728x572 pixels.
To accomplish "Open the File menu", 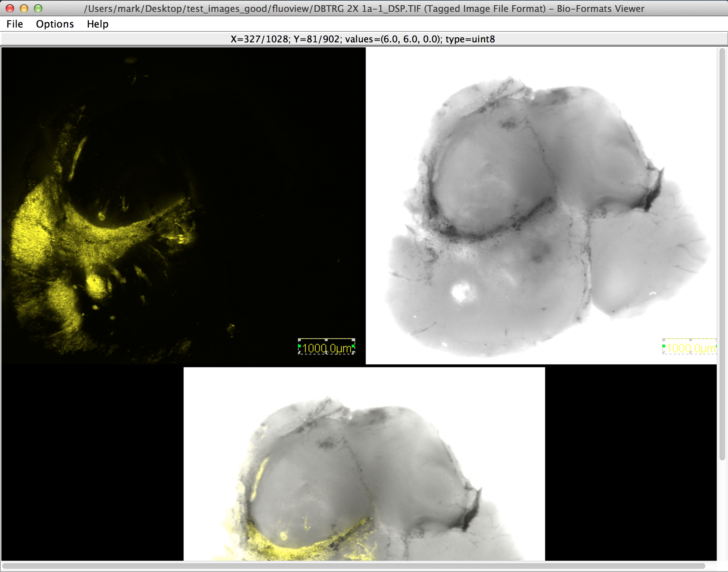I will point(14,24).
